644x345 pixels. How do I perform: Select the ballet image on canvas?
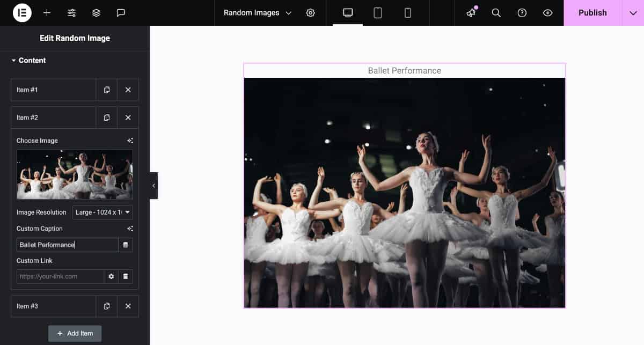(x=405, y=193)
